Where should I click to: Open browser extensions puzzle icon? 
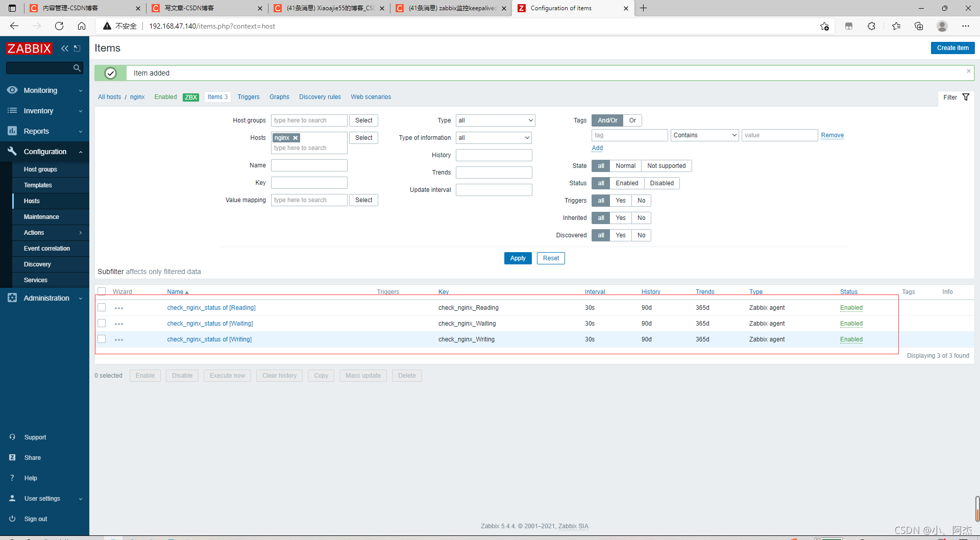[871, 26]
